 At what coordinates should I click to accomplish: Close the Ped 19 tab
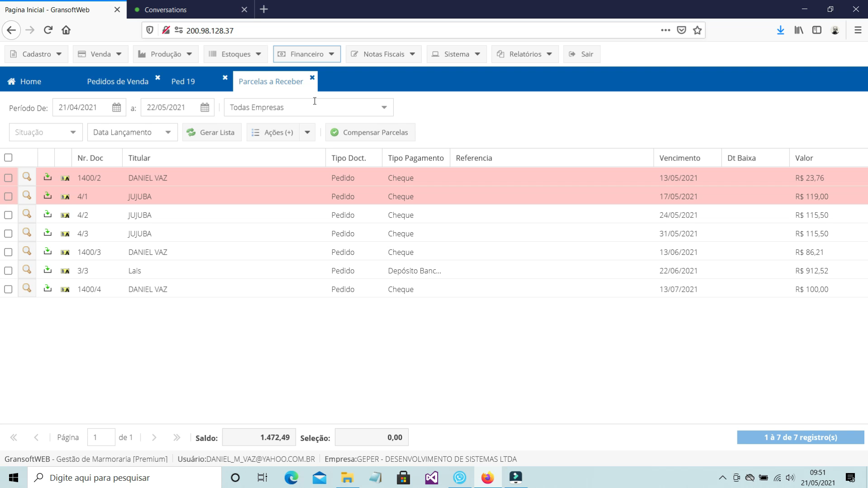[x=225, y=78]
